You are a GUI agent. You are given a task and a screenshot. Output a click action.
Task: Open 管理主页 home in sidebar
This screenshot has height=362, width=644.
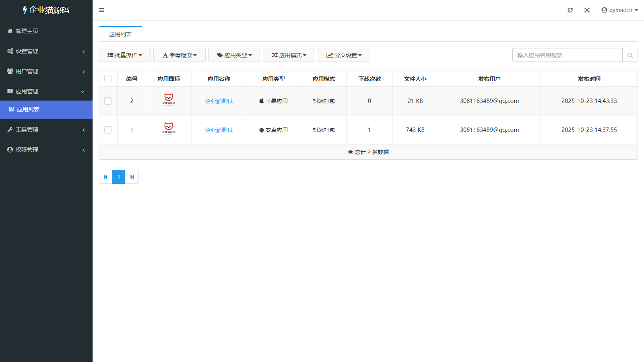tap(27, 31)
